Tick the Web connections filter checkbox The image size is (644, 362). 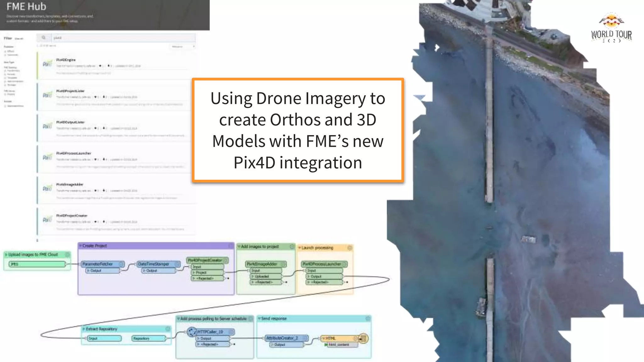5,81
